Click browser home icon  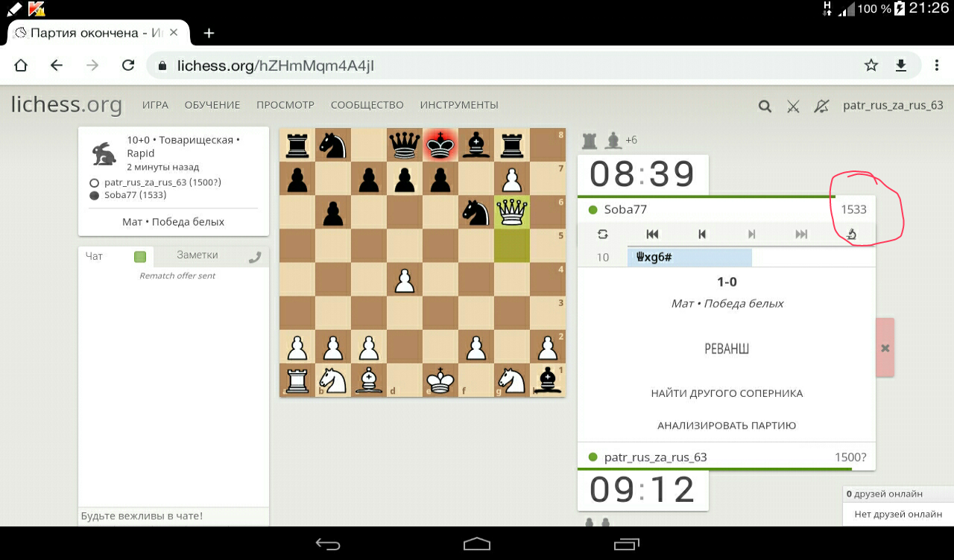21,66
